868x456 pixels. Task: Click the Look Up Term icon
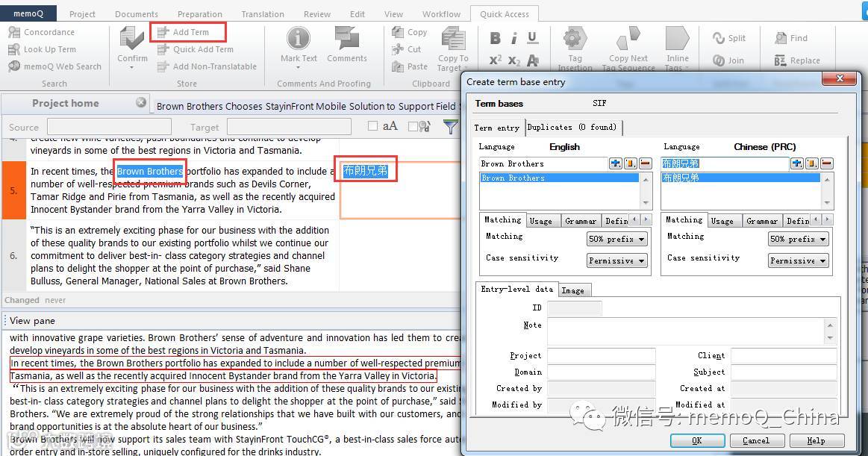tap(14, 49)
